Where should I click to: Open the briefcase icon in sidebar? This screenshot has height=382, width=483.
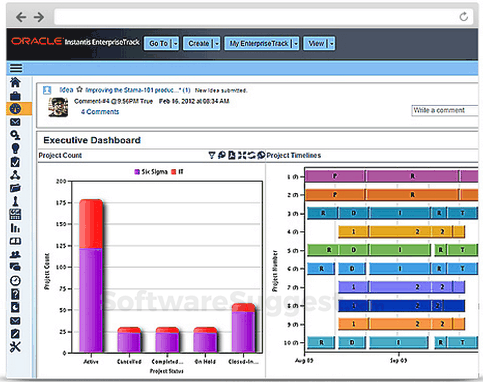click(15, 96)
